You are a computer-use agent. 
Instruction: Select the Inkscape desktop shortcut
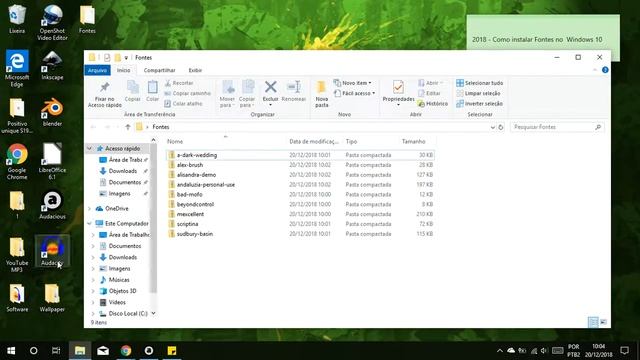pyautogui.click(x=52, y=65)
